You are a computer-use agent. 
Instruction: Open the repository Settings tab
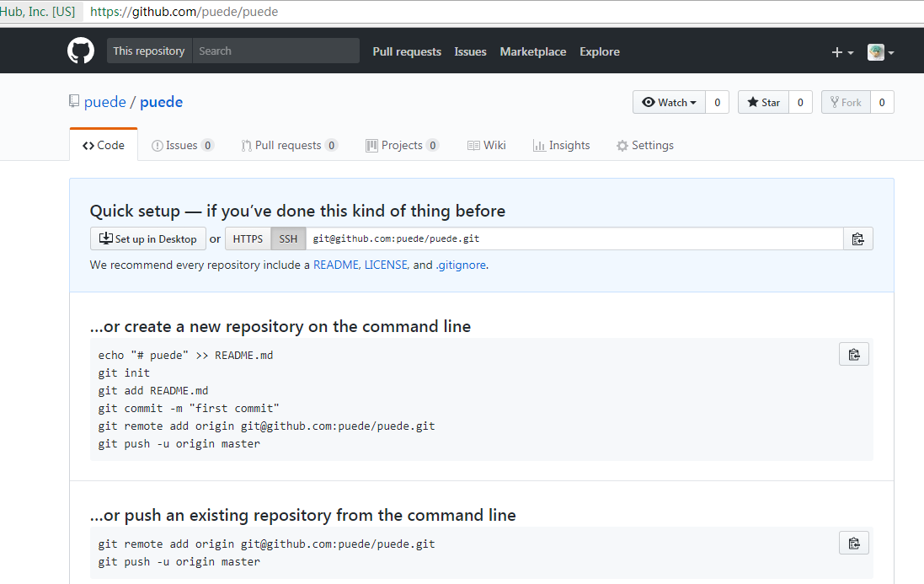tap(644, 145)
